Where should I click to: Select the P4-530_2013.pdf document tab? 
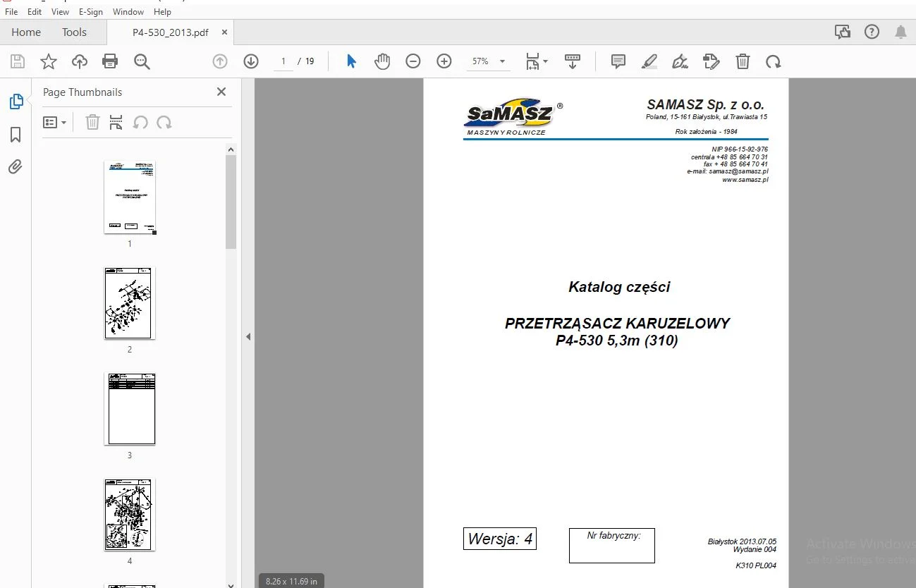click(x=170, y=32)
